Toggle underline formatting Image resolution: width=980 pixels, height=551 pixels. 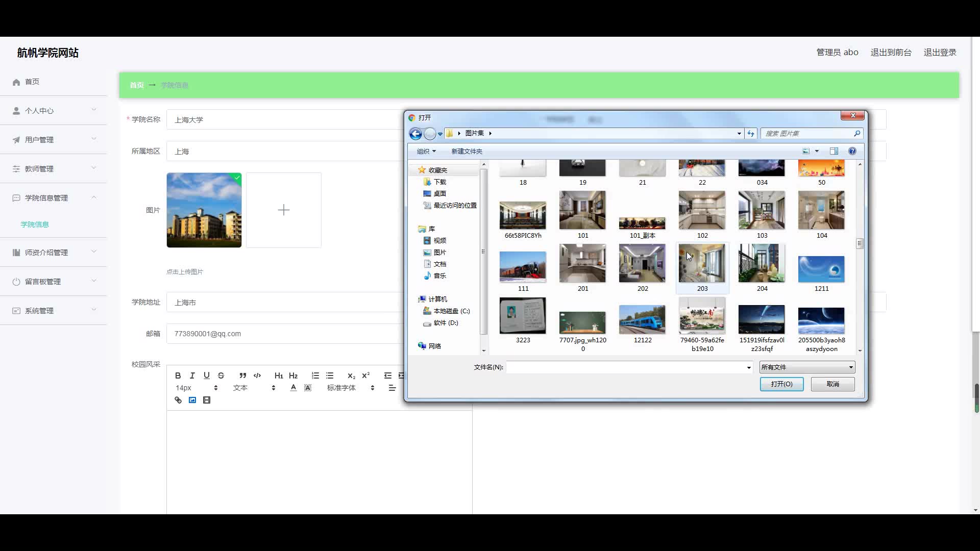[x=207, y=375]
